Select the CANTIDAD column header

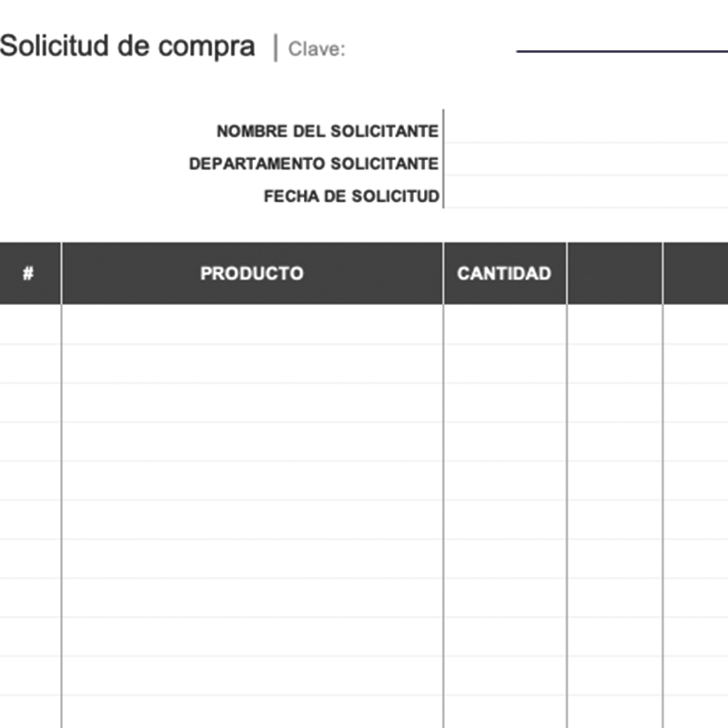pos(504,274)
